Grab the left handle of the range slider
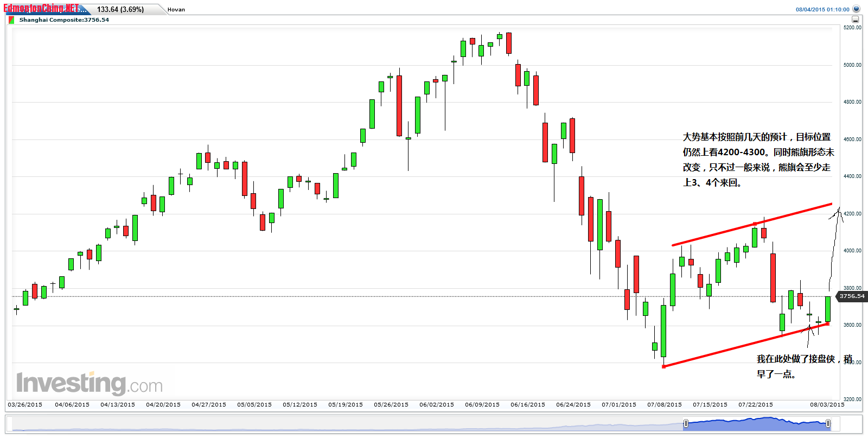This screenshot has height=438, width=868. coord(686,423)
